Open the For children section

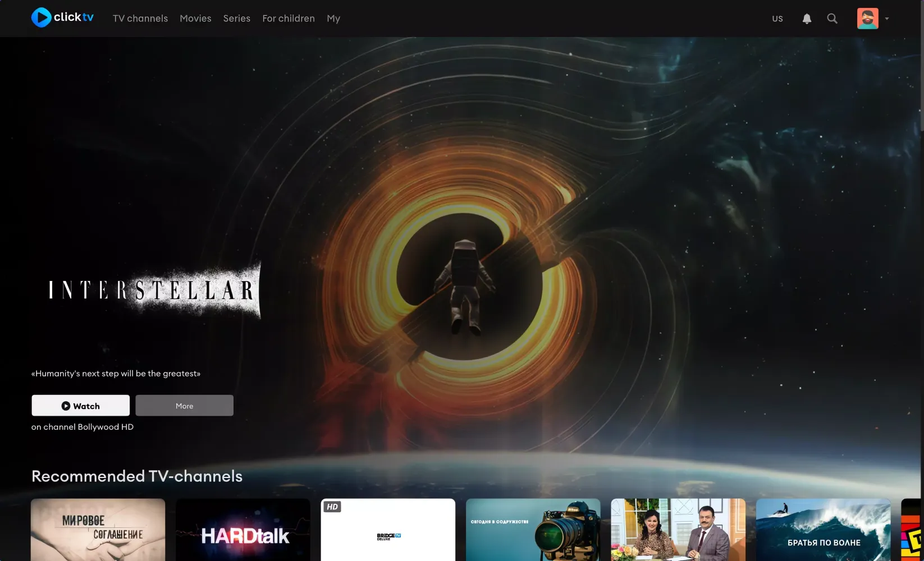[x=288, y=19]
